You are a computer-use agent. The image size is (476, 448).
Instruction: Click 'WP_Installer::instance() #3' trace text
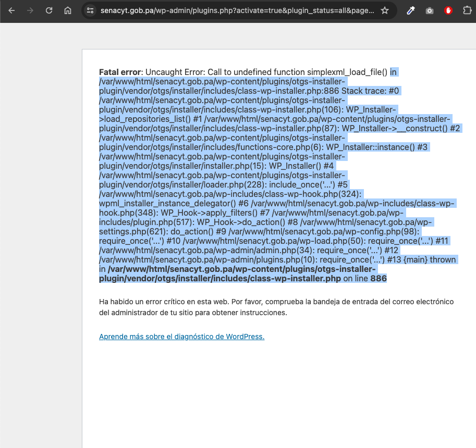[x=377, y=147]
